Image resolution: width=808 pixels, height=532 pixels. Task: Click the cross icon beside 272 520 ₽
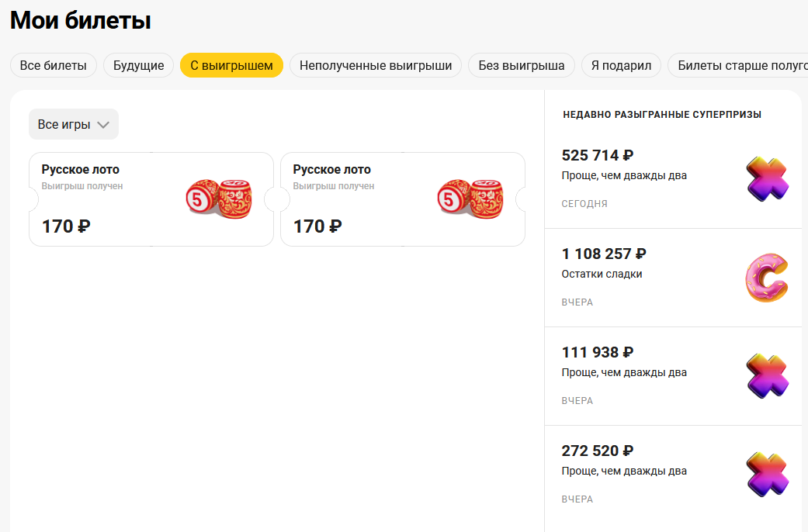[767, 474]
